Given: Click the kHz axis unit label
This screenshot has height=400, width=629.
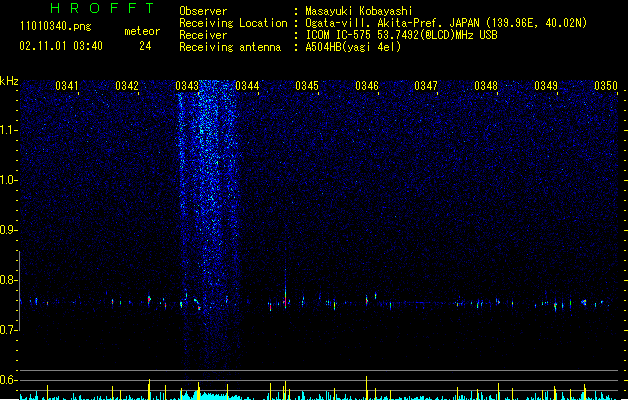Looking at the screenshot, I should tap(9, 81).
